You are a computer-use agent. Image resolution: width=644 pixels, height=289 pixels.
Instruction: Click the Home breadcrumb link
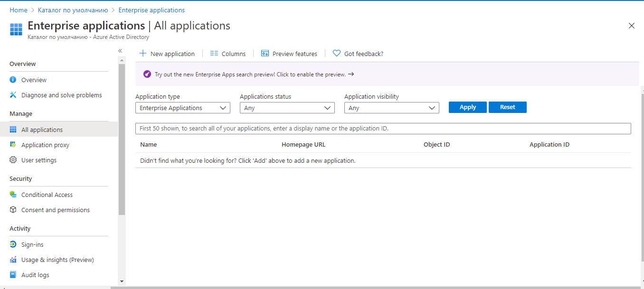coord(19,10)
